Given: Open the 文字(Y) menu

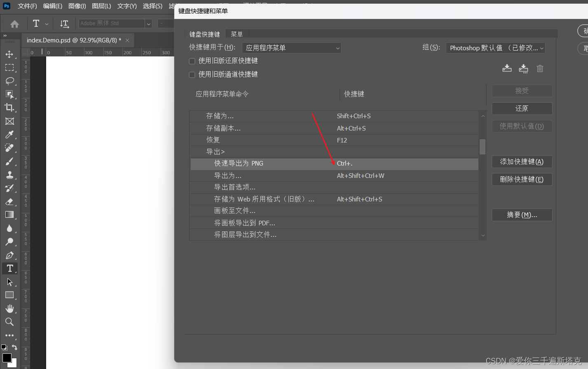Looking at the screenshot, I should (127, 6).
